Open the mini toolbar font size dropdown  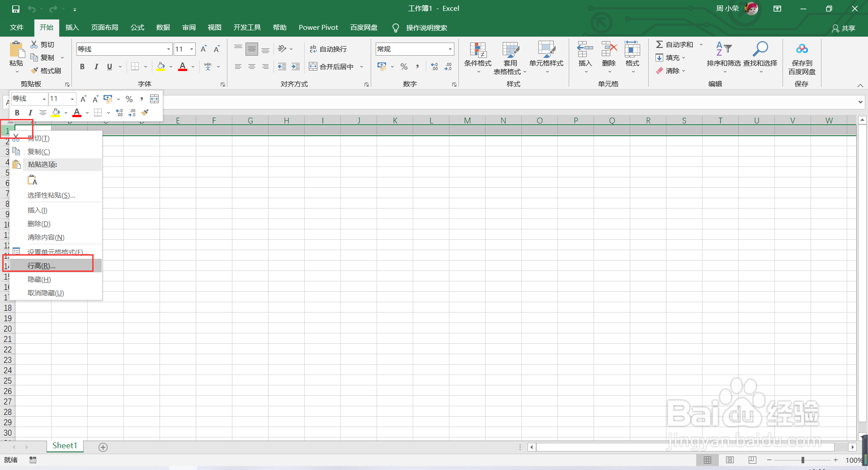coord(72,99)
